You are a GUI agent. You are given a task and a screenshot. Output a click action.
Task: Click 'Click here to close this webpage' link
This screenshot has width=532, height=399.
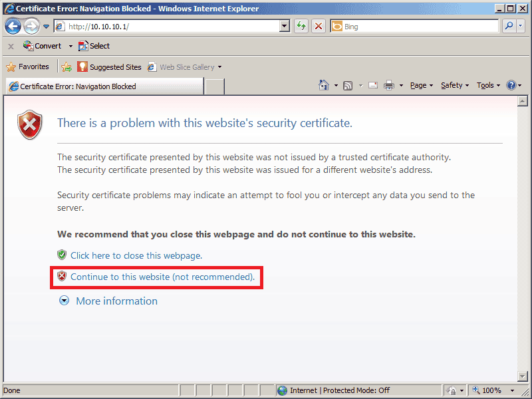136,255
